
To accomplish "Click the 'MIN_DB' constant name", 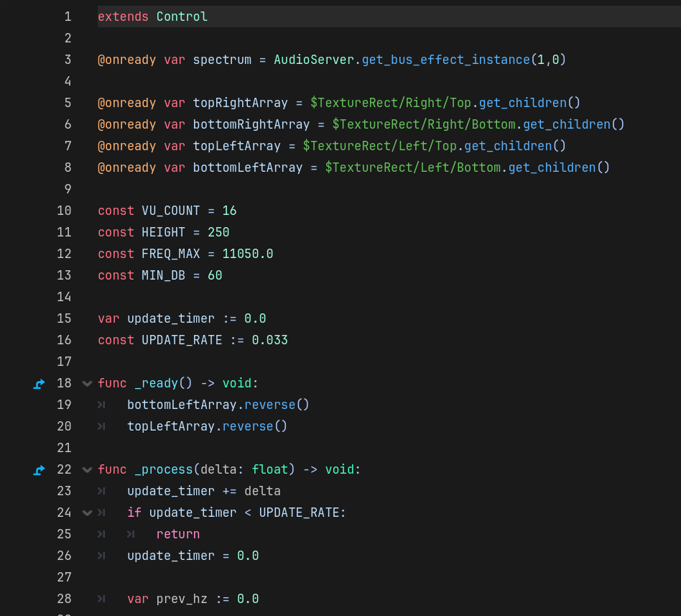I will (163, 275).
